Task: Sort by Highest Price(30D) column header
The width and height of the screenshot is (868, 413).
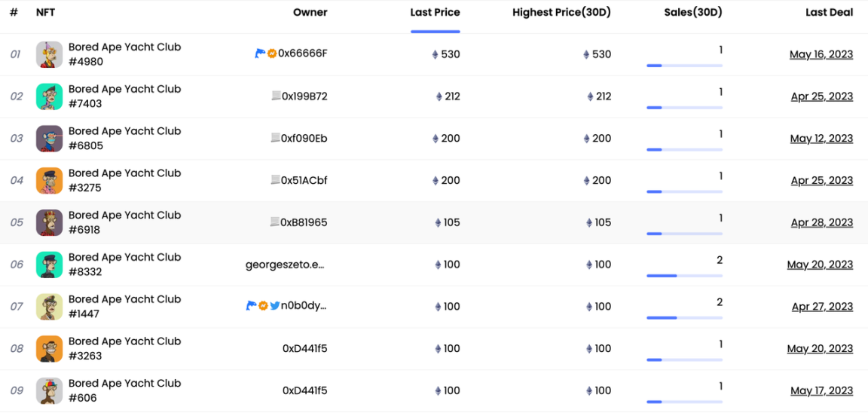Action: pos(561,13)
